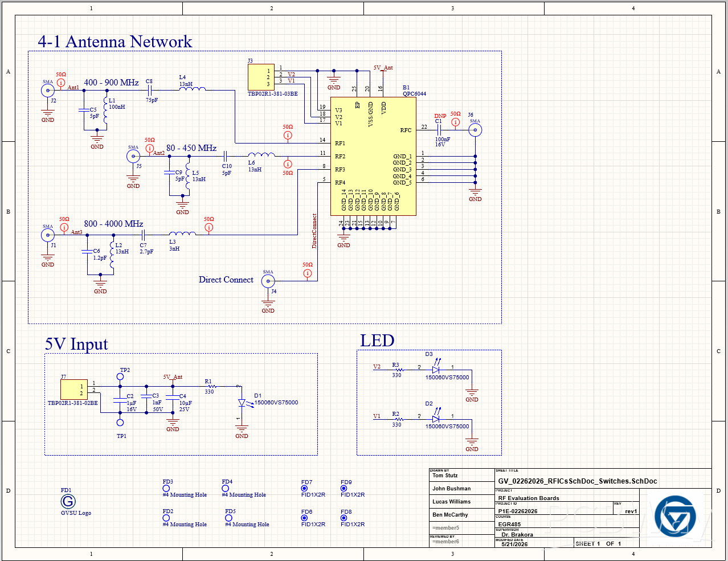Click the '400 - 900 MHz' label
Screen dimensions: 728x561
click(x=112, y=83)
